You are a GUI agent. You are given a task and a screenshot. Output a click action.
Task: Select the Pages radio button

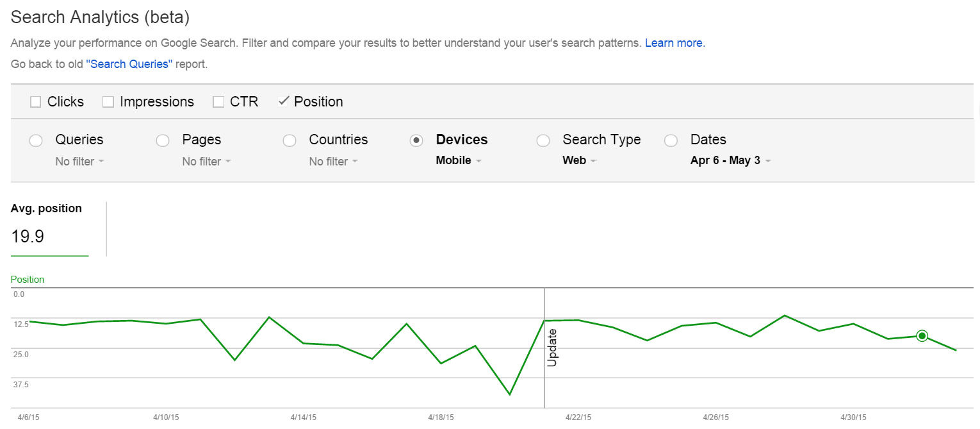163,140
